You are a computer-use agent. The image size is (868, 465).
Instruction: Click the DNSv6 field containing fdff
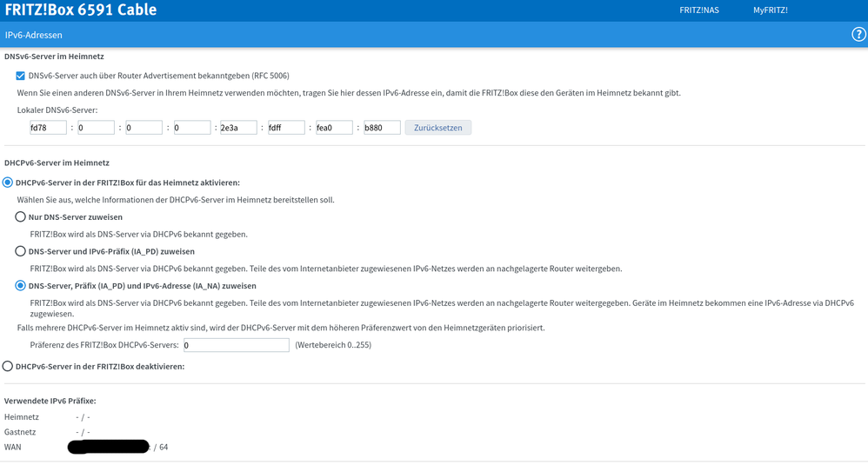coord(286,128)
